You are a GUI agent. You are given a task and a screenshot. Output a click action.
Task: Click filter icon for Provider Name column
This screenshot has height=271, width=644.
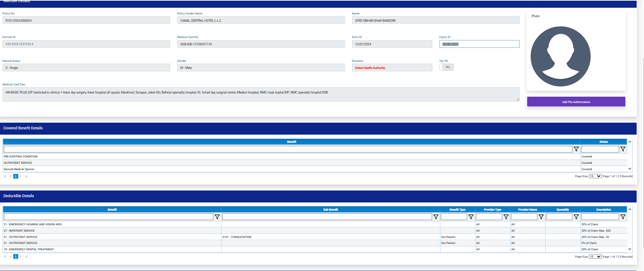coord(541,217)
